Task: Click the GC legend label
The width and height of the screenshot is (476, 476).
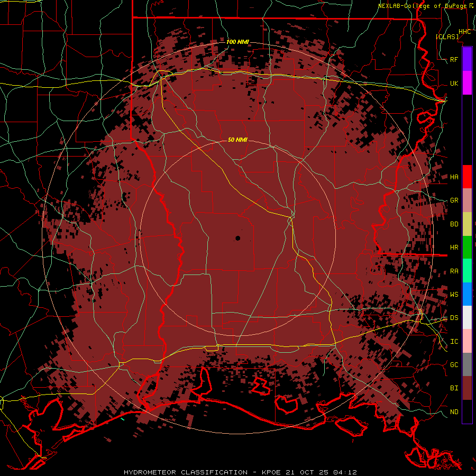Action: [454, 365]
